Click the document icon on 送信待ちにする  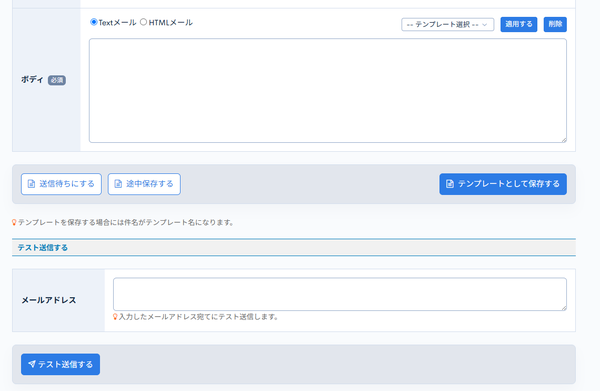[31, 184]
